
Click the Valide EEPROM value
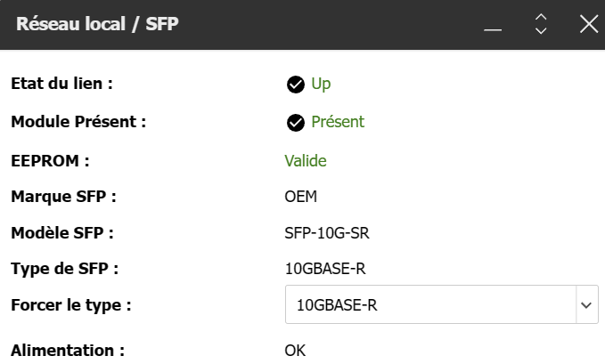306,161
